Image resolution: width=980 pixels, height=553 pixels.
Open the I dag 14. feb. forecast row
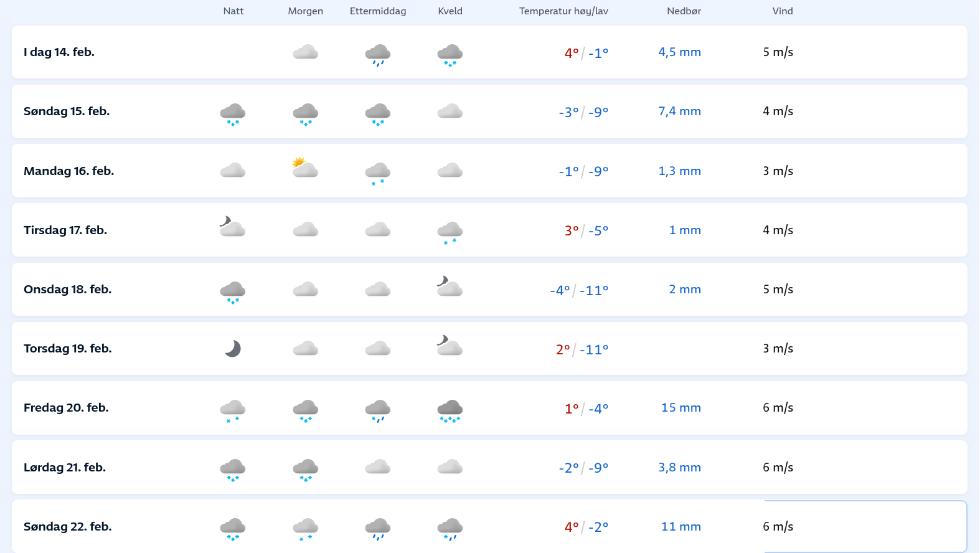(59, 52)
